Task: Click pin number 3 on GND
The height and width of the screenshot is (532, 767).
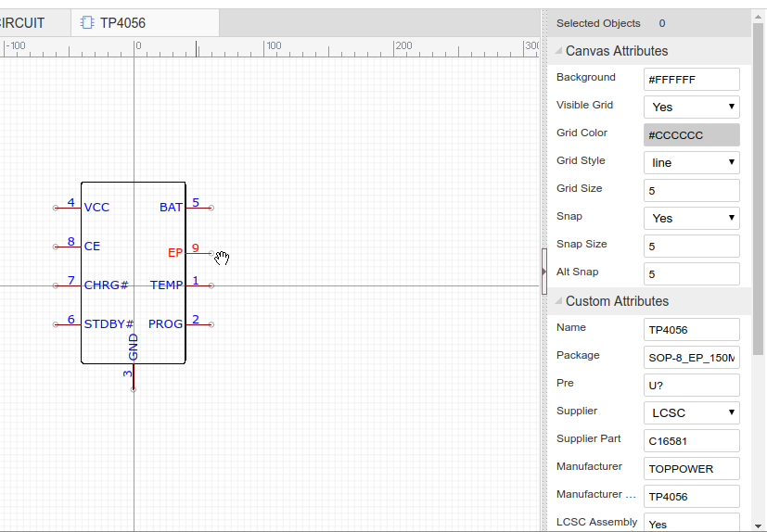Action: [128, 374]
